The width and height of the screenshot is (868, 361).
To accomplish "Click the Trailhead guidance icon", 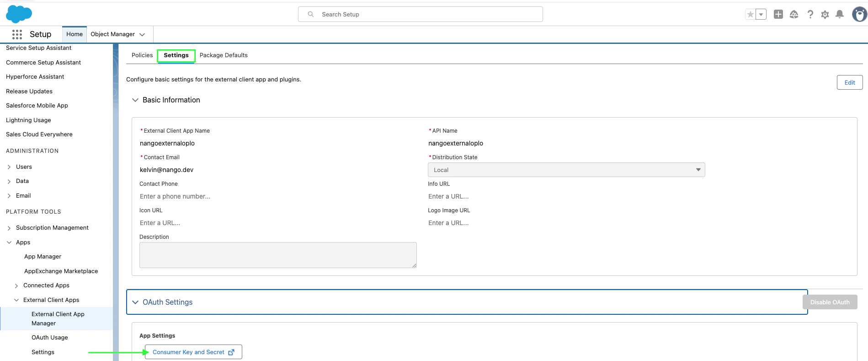I will pos(794,15).
